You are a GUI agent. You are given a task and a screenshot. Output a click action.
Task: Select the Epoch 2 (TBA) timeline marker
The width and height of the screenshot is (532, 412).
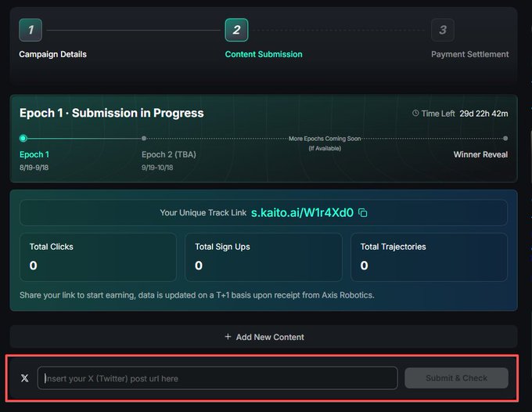coord(144,138)
